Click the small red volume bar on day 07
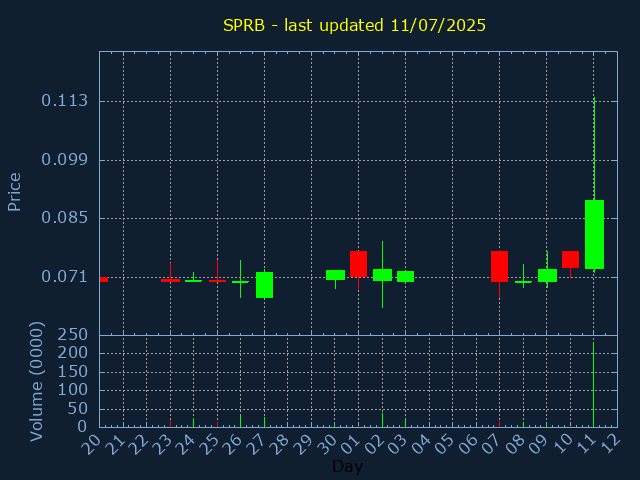640x480 pixels. 499,424
